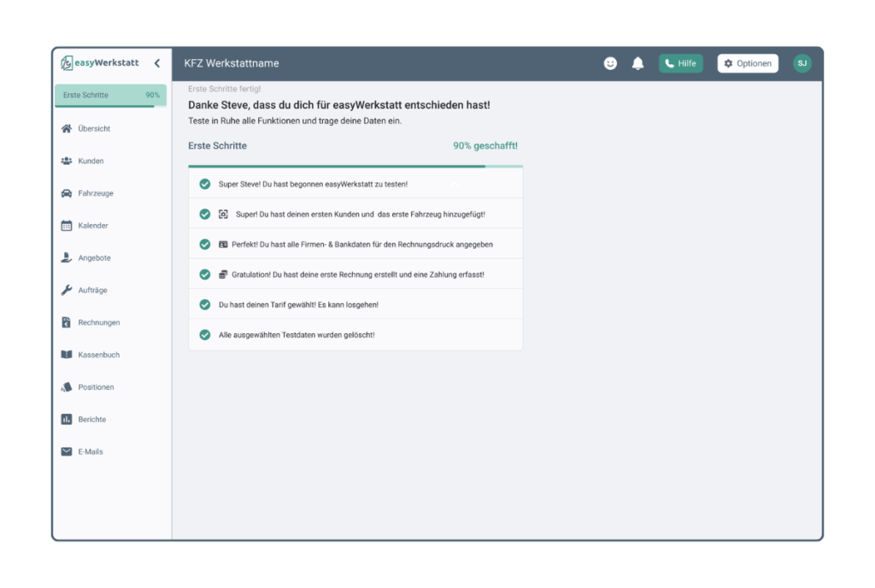Click the Kalender calendar icon

pyautogui.click(x=67, y=226)
